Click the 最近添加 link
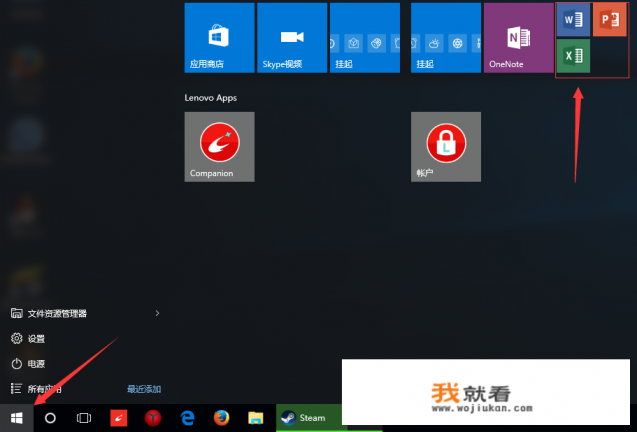 [x=144, y=389]
